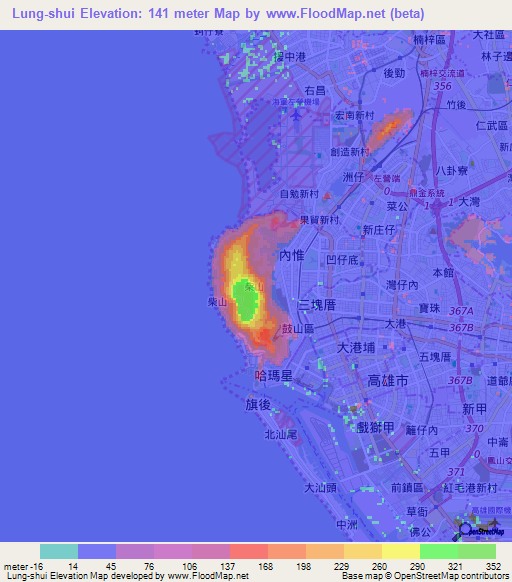The width and height of the screenshot is (512, 582).
Task: Click the 後勁 map label
Action: [x=394, y=73]
